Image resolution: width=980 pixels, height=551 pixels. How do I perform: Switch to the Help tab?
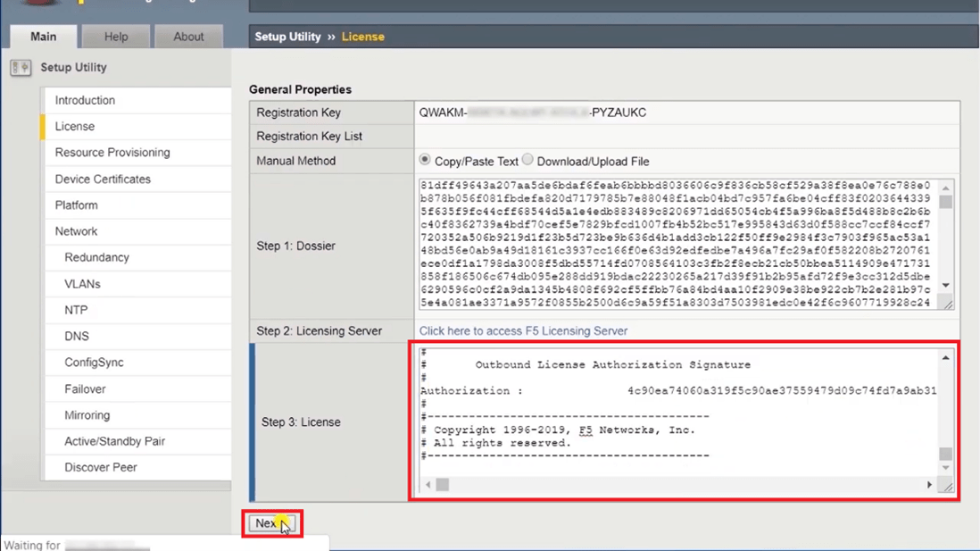[x=115, y=36]
